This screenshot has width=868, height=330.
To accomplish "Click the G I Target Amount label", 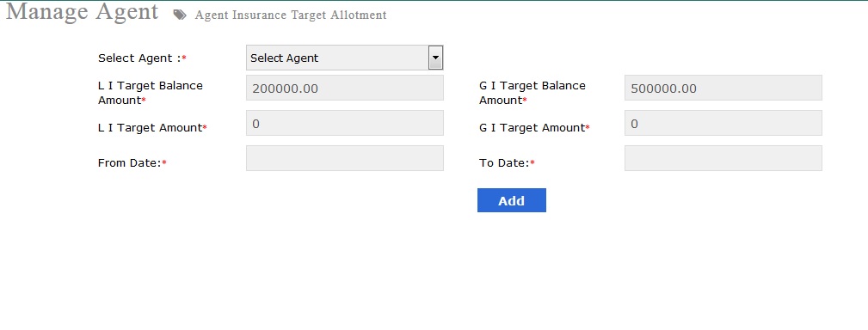I will tap(532, 128).
